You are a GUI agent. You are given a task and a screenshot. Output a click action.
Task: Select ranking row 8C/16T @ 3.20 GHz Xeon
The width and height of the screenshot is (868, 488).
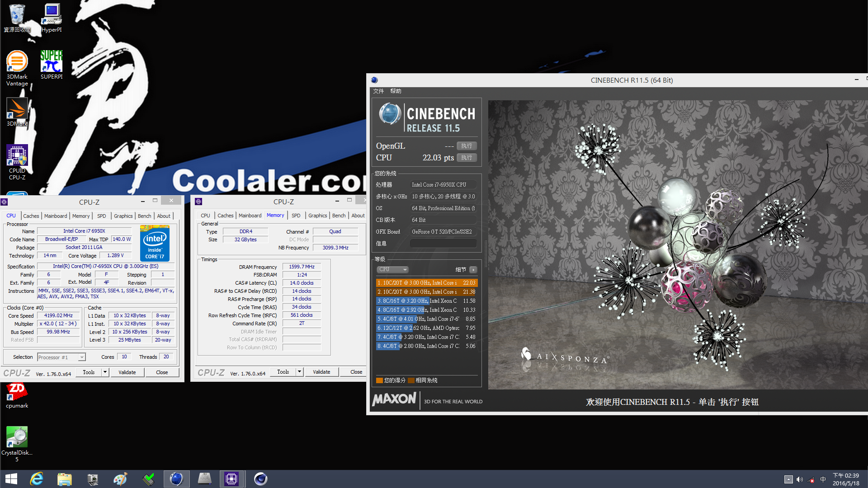427,301
